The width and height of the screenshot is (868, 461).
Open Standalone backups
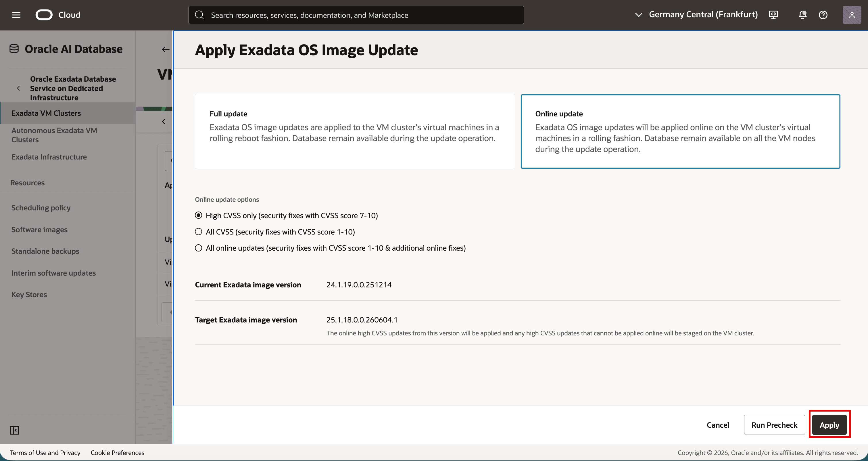(x=45, y=251)
